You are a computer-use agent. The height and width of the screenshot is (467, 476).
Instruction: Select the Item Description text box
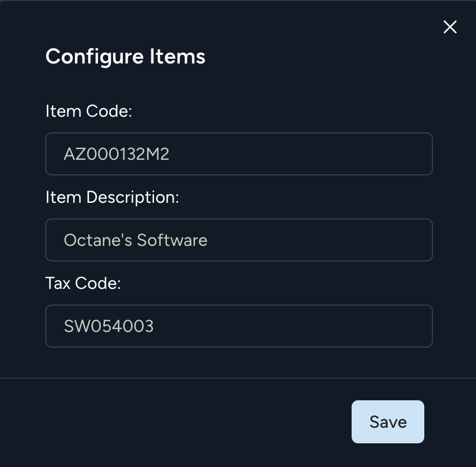(x=239, y=240)
